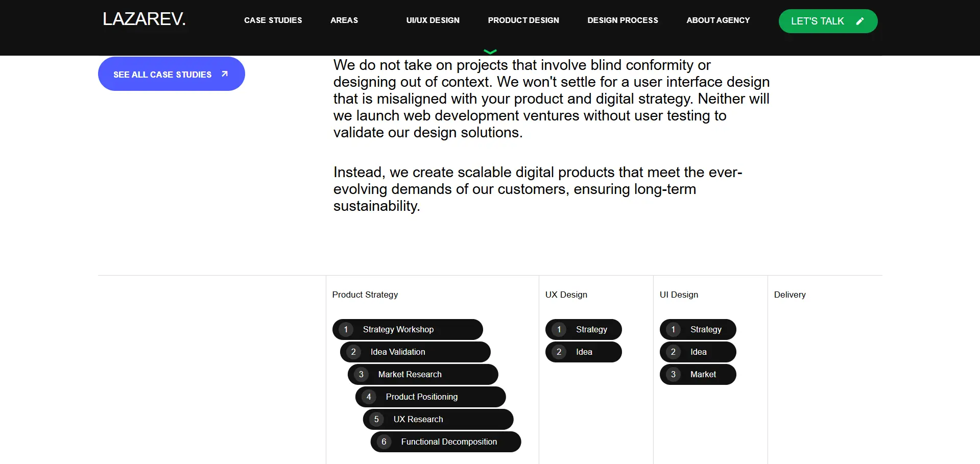Open the CASE STUDIES menu item
This screenshot has width=980, height=464.
click(273, 20)
